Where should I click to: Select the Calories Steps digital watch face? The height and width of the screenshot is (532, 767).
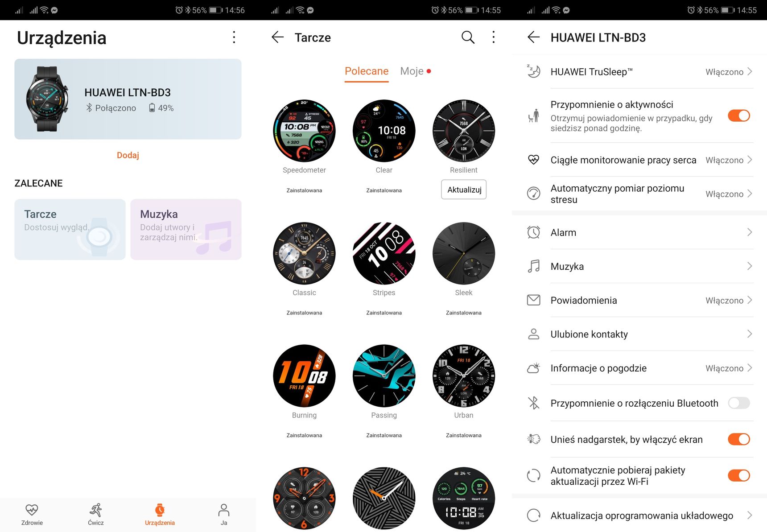point(464,498)
